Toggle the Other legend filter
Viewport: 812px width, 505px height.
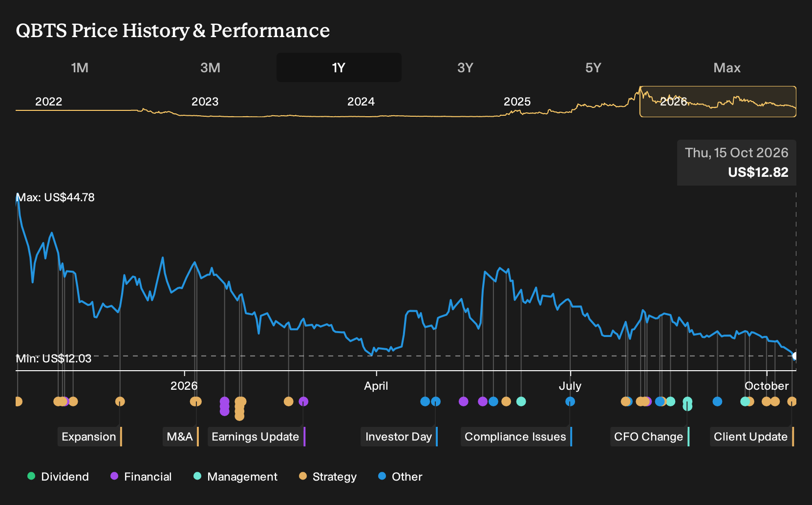tap(400, 477)
